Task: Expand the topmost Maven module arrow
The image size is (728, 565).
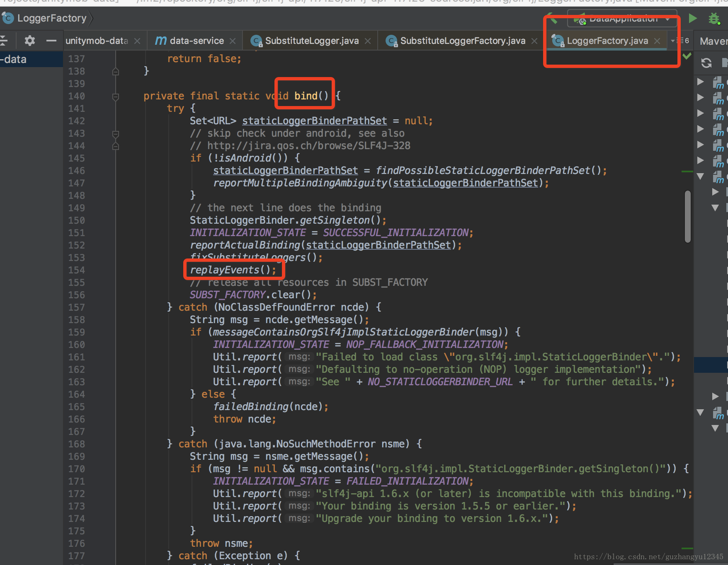Action: (x=701, y=82)
